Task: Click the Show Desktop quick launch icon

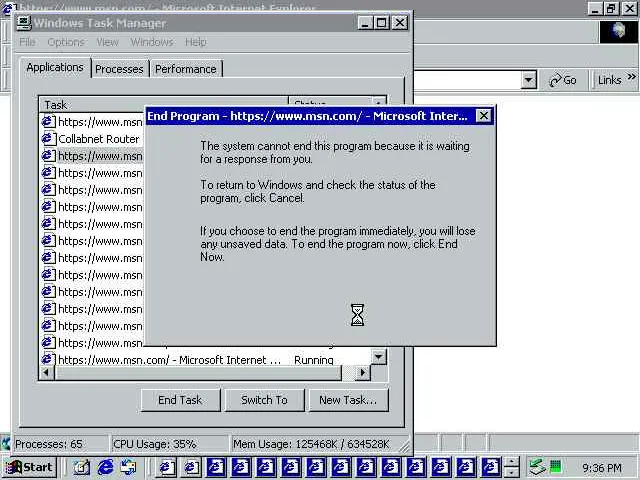Action: [x=81, y=467]
